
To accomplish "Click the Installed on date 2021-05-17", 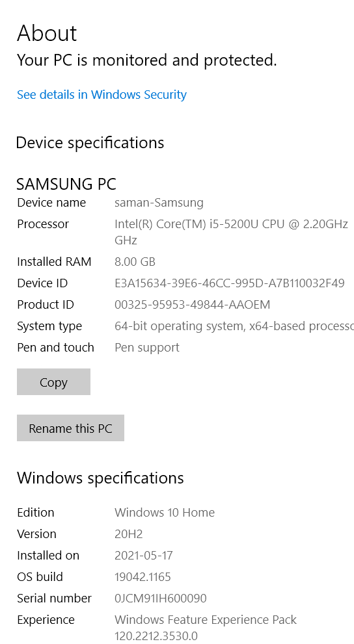I will pos(144,555).
